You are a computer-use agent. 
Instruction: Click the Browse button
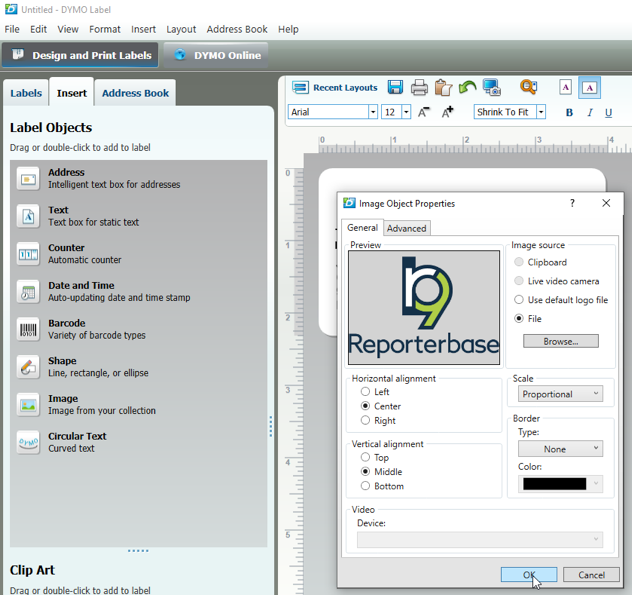point(560,341)
